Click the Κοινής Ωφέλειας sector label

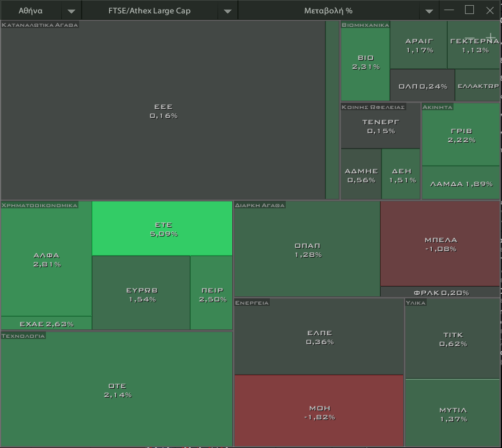[x=373, y=107]
